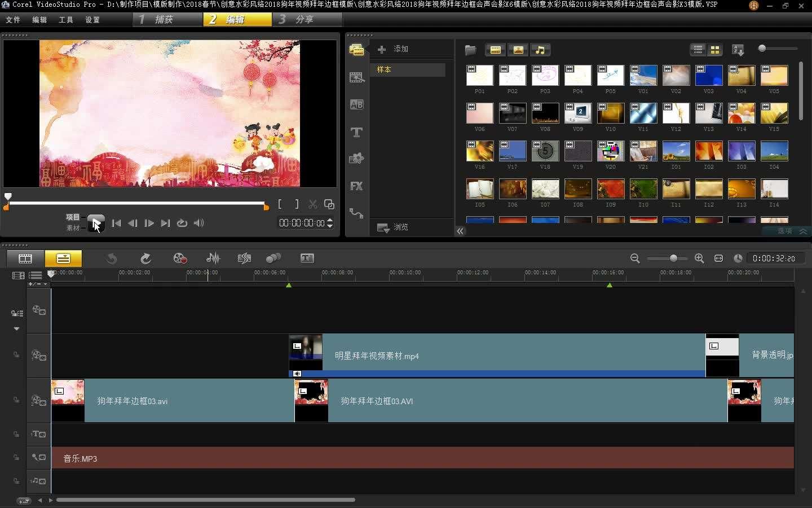This screenshot has width=812, height=508.
Task: Open the Graphic library panel
Action: pos(356,159)
